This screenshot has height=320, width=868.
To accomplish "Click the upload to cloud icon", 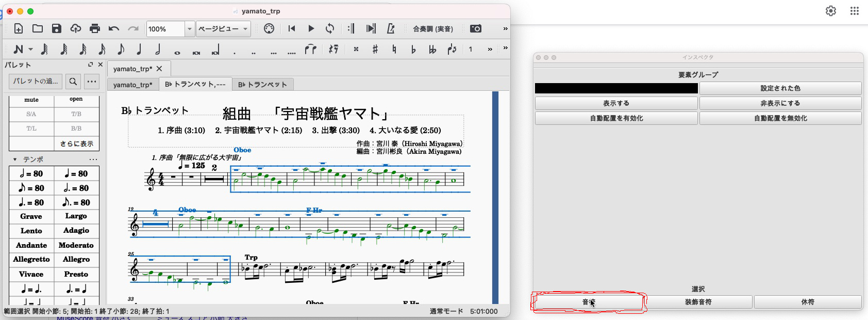I will click(x=76, y=29).
